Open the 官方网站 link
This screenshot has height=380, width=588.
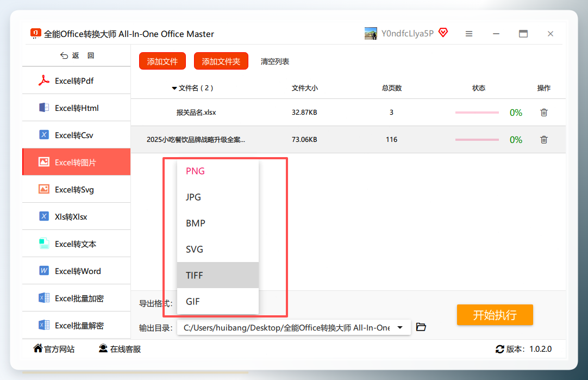coord(59,349)
